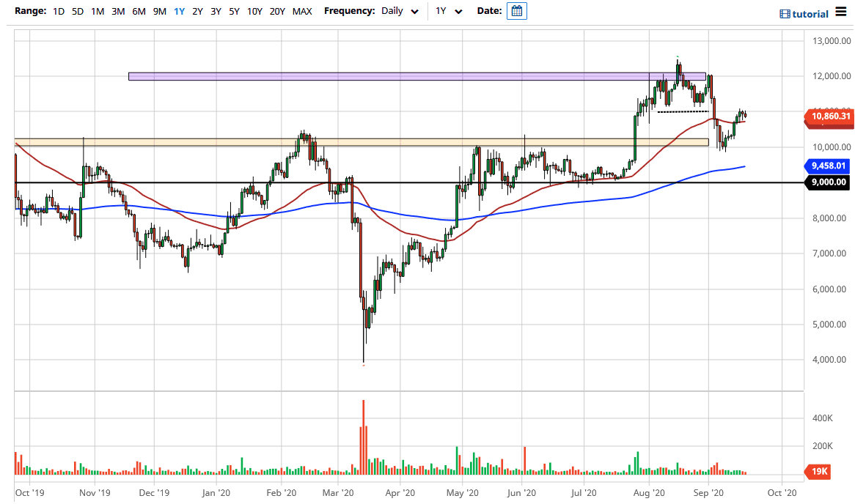Image resolution: width=855 pixels, height=504 pixels.
Task: Select the 6M range option
Action: [x=139, y=11]
